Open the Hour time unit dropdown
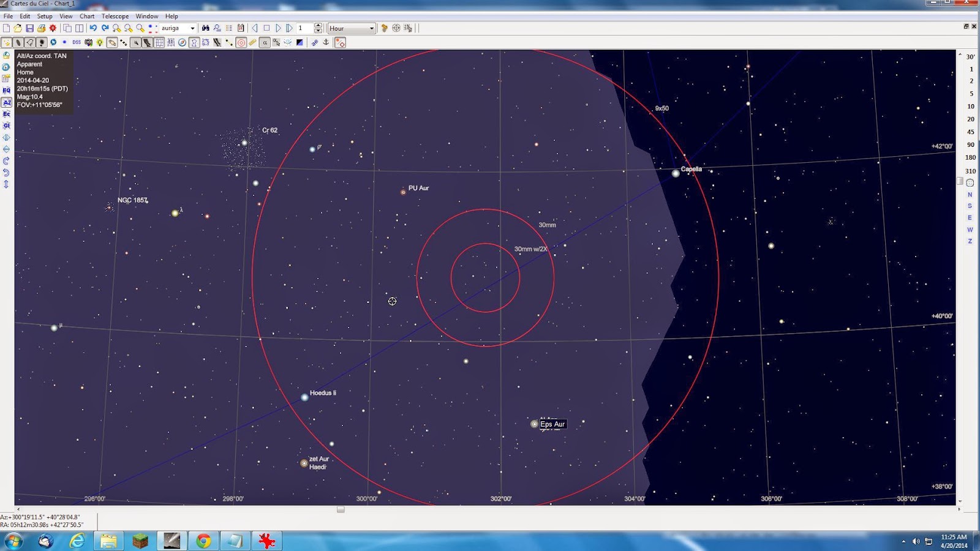The height and width of the screenshot is (551, 980). point(352,28)
